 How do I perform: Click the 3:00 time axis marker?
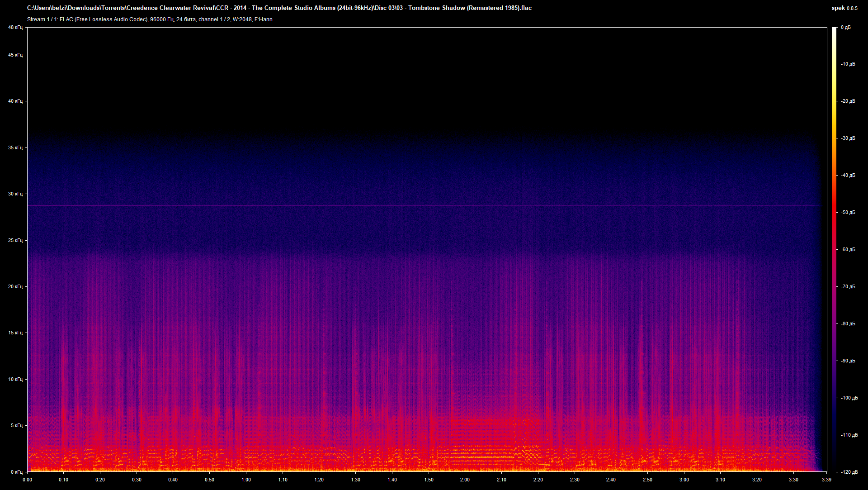pyautogui.click(x=684, y=480)
